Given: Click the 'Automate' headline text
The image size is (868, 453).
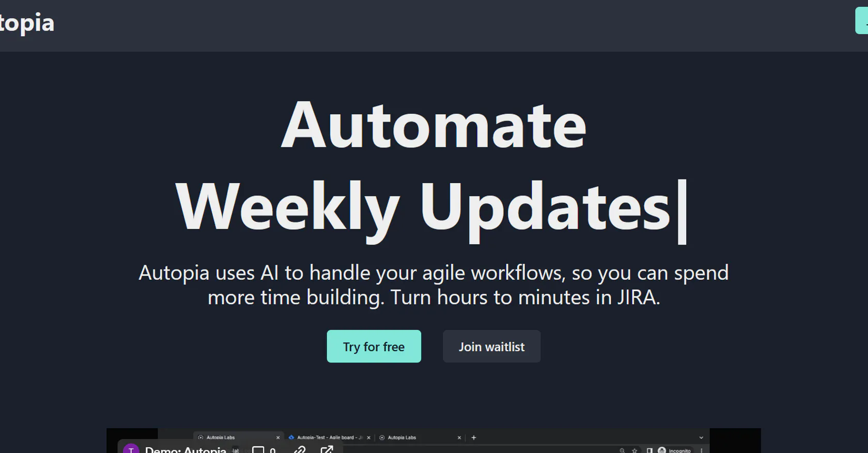Looking at the screenshot, I should pos(433,125).
